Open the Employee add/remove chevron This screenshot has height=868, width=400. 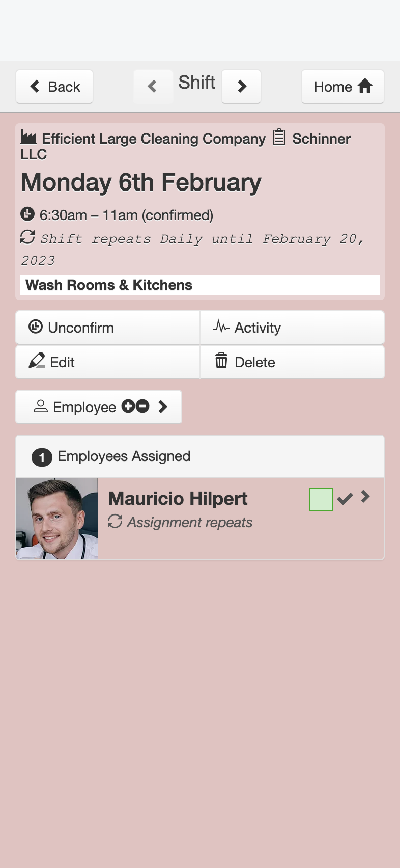pyautogui.click(x=163, y=406)
